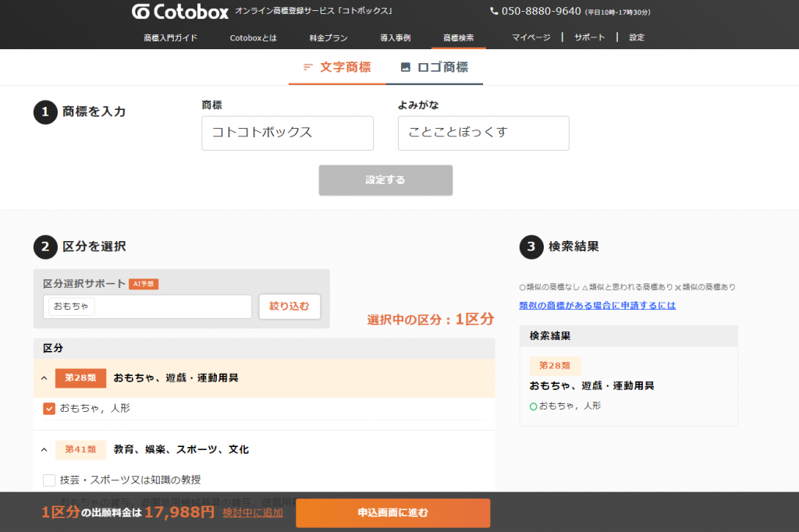Click the step 3 circle icon 検索結果

(531, 246)
